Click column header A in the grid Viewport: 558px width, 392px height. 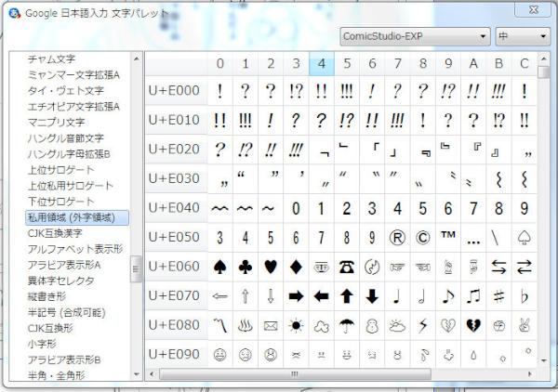tap(473, 63)
